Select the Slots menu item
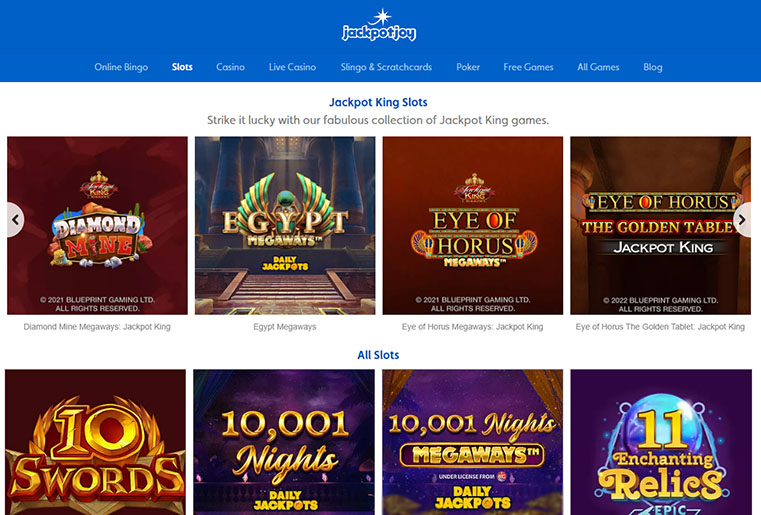The image size is (761, 515). (x=182, y=67)
